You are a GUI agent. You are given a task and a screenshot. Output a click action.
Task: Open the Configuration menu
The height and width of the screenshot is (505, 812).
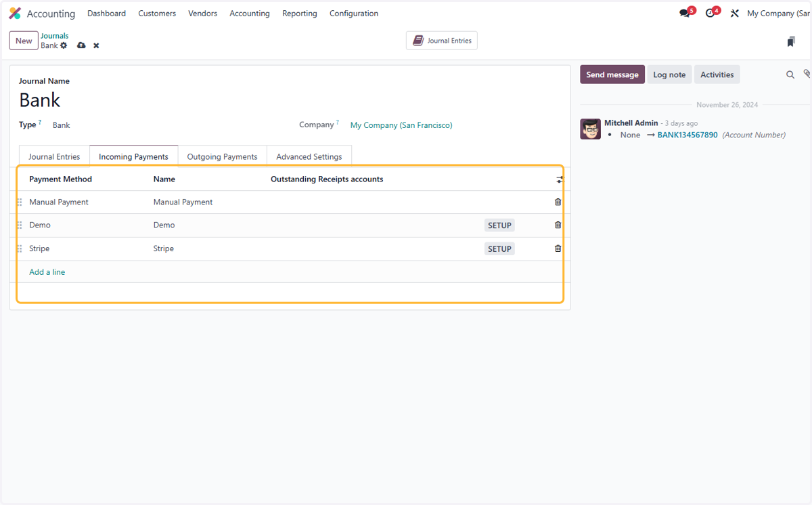(354, 14)
